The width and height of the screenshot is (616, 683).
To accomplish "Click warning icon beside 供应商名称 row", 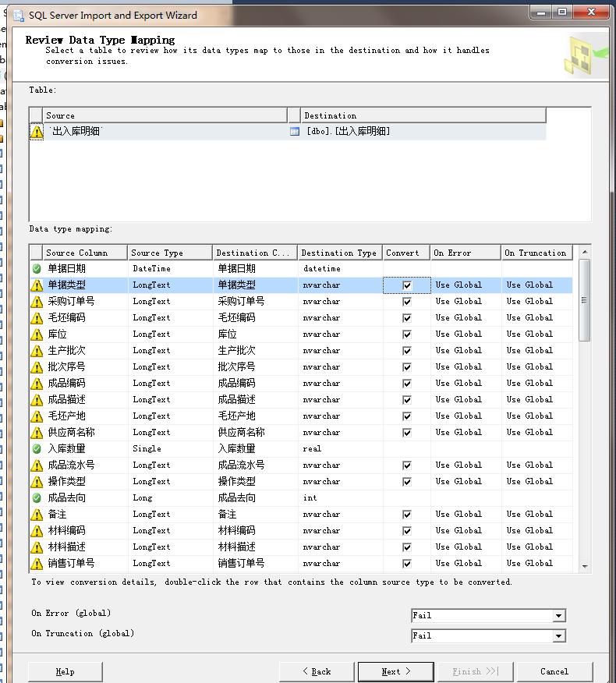I will (37, 433).
